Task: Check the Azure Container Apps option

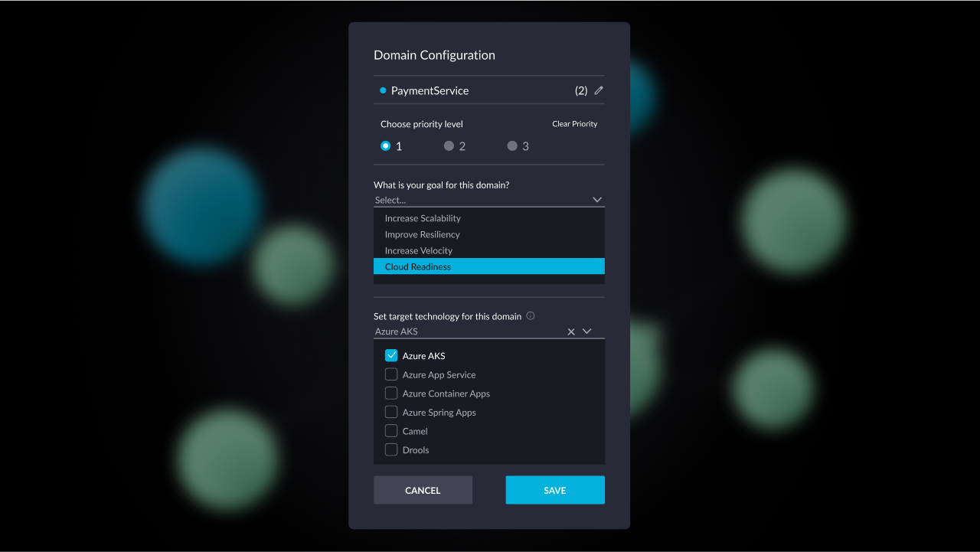Action: 391,393
